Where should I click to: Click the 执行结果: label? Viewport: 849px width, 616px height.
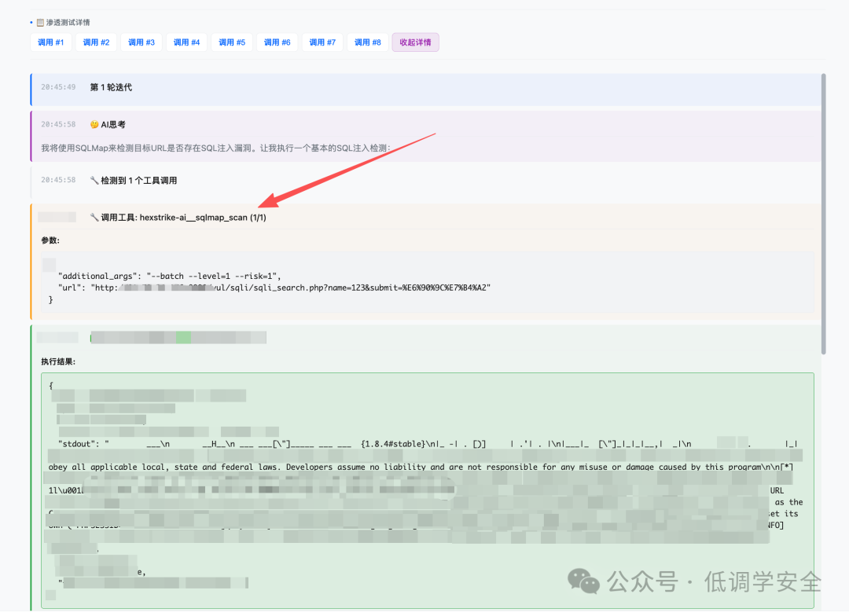(58, 361)
